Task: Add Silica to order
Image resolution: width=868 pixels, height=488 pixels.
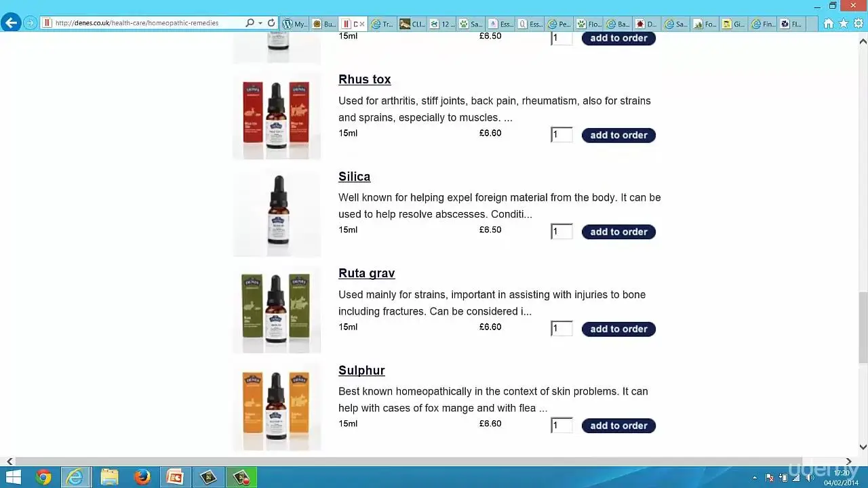Action: point(618,232)
